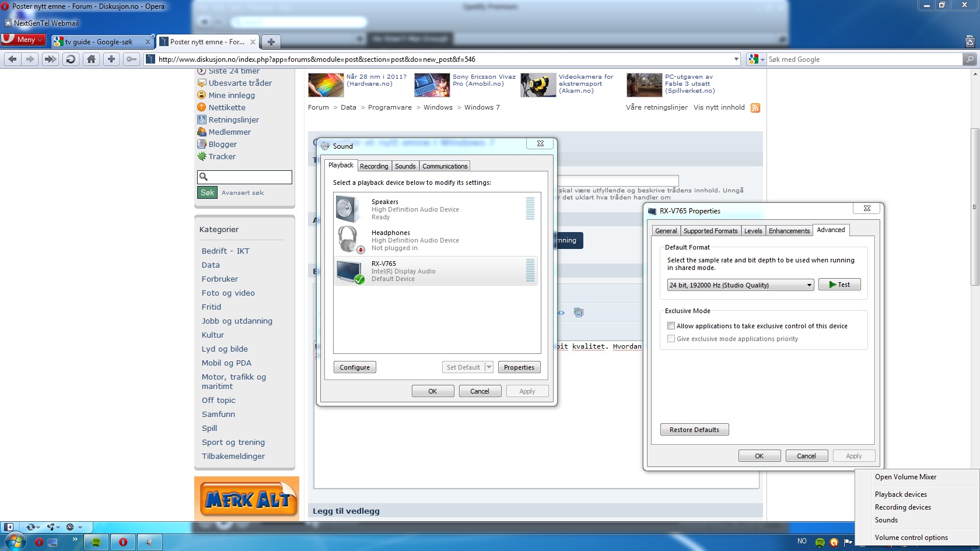This screenshot has width=980, height=551.
Task: Open Opera's password wand key icon
Action: coord(132,59)
